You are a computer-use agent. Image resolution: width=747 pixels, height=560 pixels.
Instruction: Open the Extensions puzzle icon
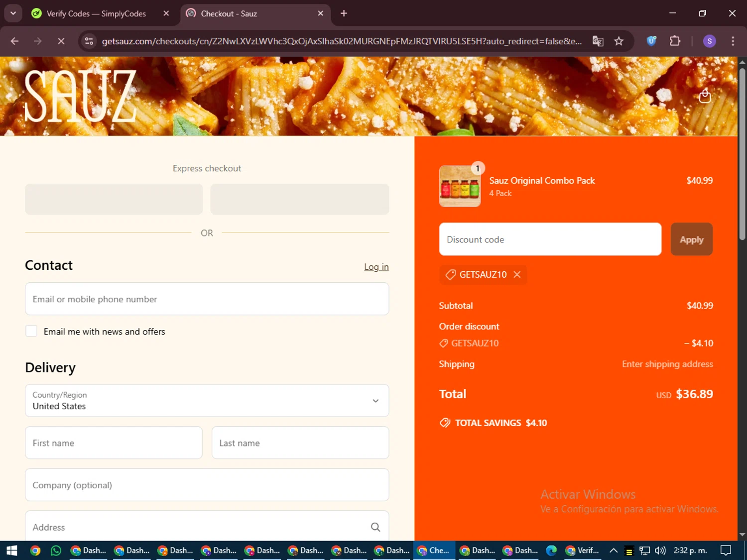[675, 41]
